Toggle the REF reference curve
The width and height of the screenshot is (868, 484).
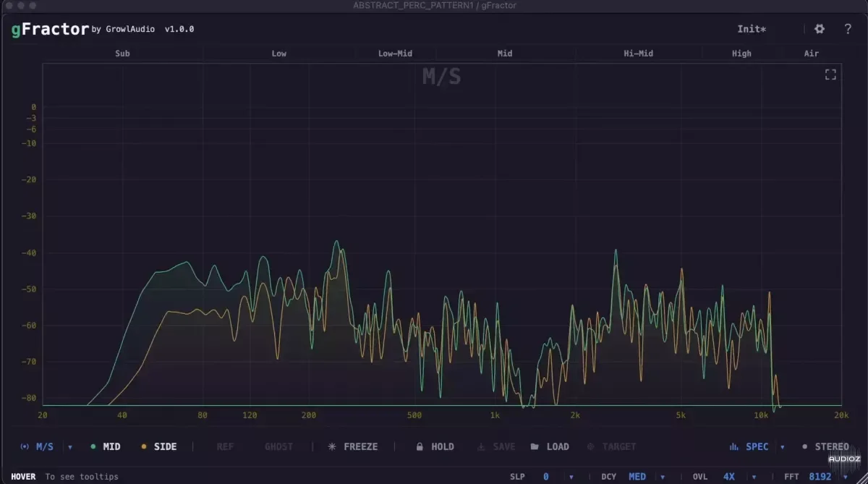tap(225, 446)
